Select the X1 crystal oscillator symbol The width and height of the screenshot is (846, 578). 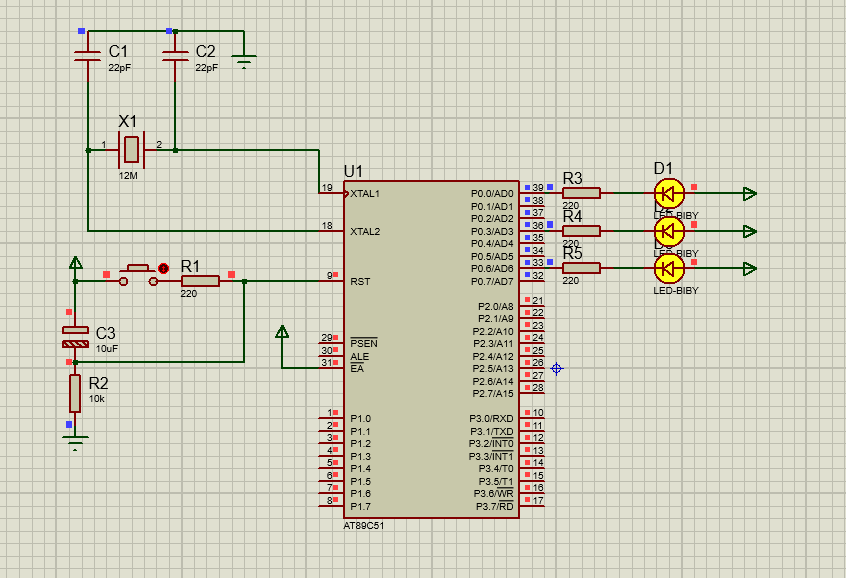point(131,149)
